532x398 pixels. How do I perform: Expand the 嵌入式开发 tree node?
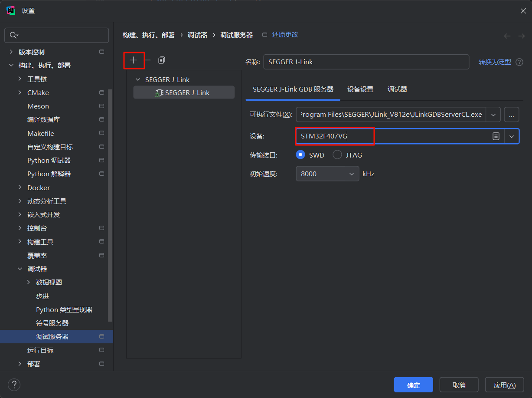pos(20,214)
